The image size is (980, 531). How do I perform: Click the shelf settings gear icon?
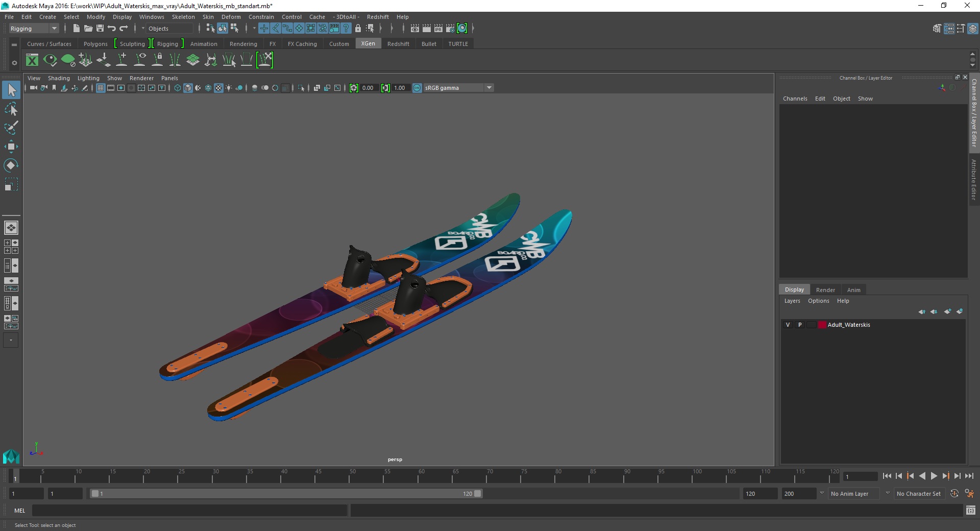coord(14,63)
